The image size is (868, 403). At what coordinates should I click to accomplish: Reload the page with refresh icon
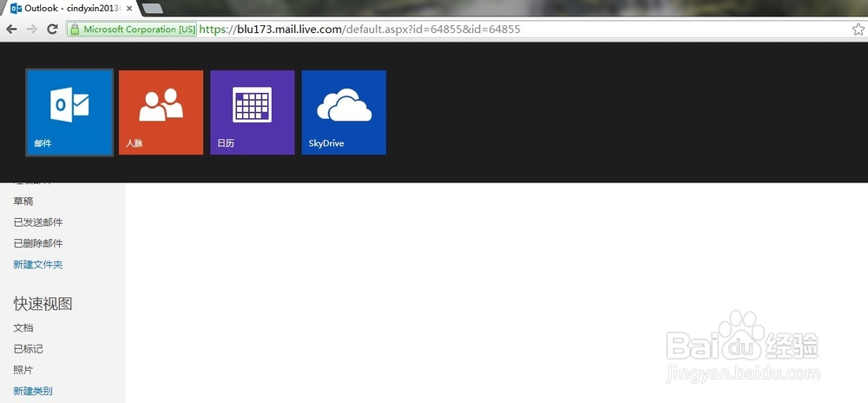[x=53, y=30]
